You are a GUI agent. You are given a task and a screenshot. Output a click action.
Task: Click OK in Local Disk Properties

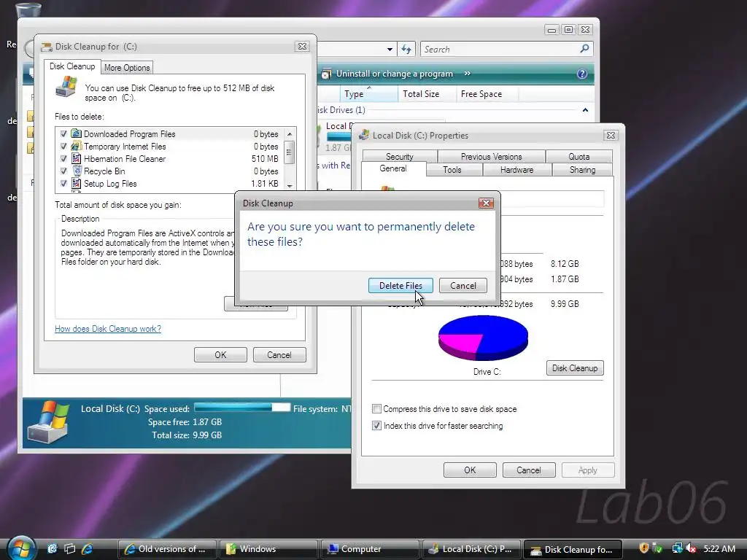click(x=470, y=470)
